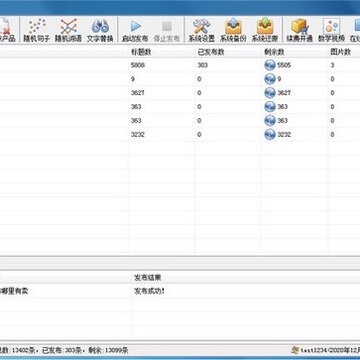Select the 发布成功! result entry
The image size is (360, 360).
point(149,291)
